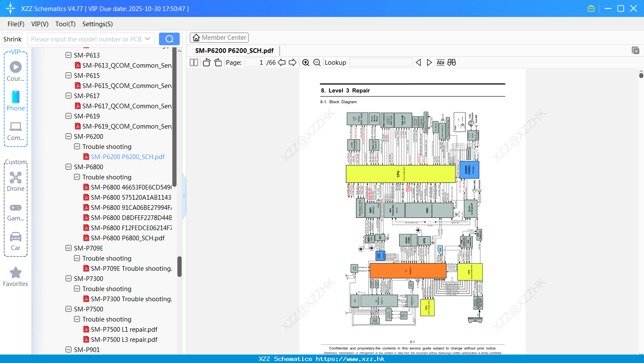This screenshot has height=363, width=644.
Task: Click the page number field
Action: [x=255, y=62]
